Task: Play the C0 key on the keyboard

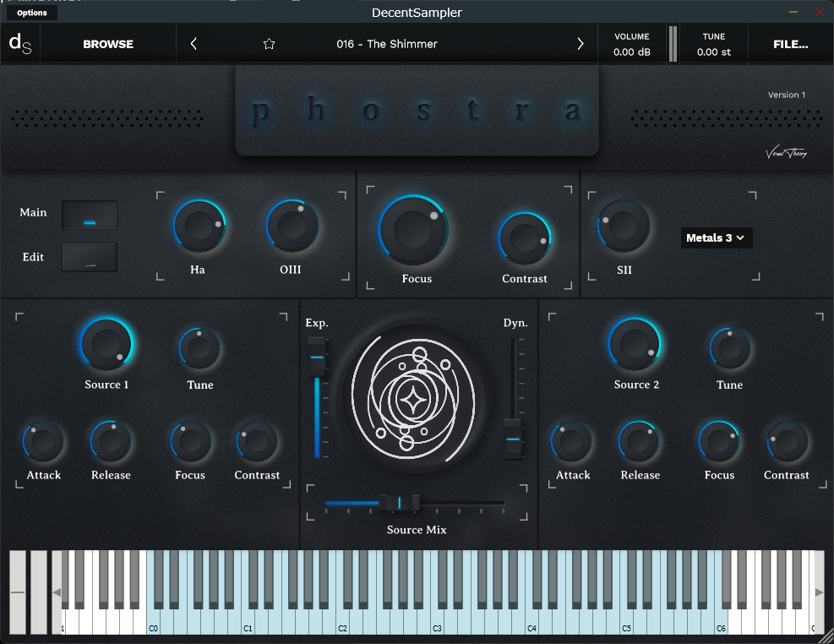Action: (153, 622)
